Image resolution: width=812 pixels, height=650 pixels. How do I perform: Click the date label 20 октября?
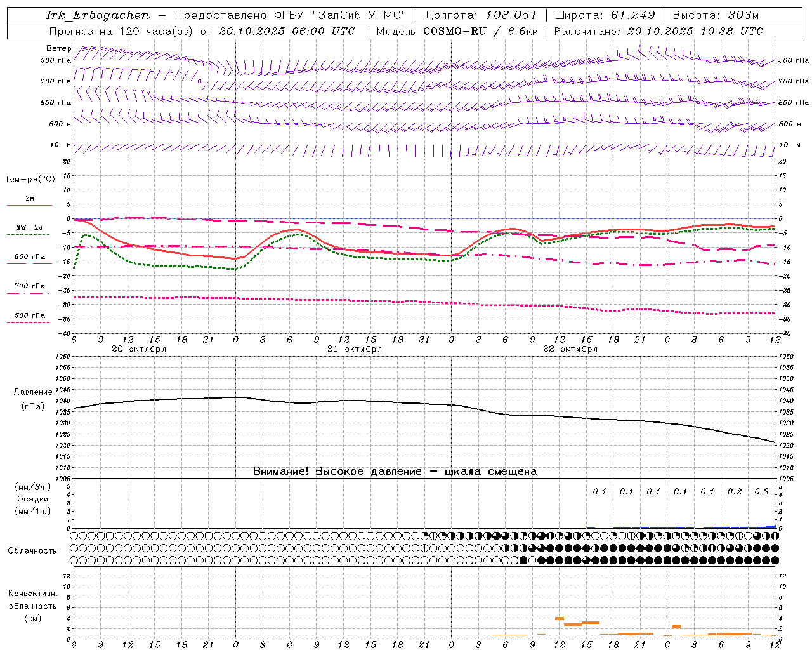point(139,349)
